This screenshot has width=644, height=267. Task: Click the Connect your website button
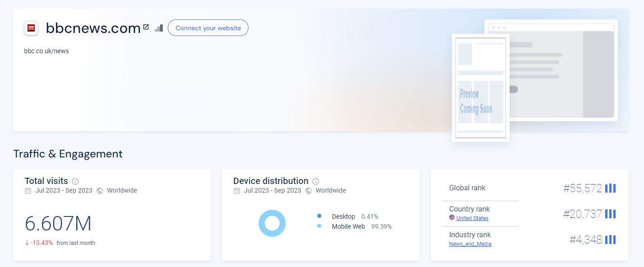pos(208,28)
